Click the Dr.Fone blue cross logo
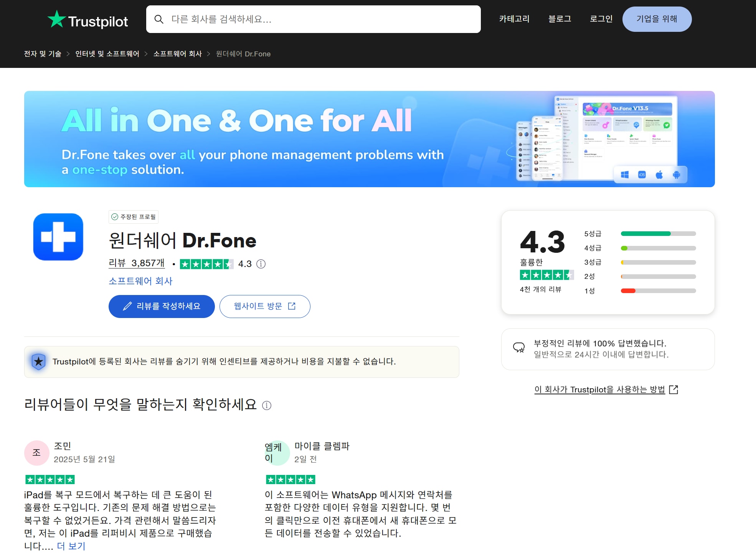 click(58, 237)
